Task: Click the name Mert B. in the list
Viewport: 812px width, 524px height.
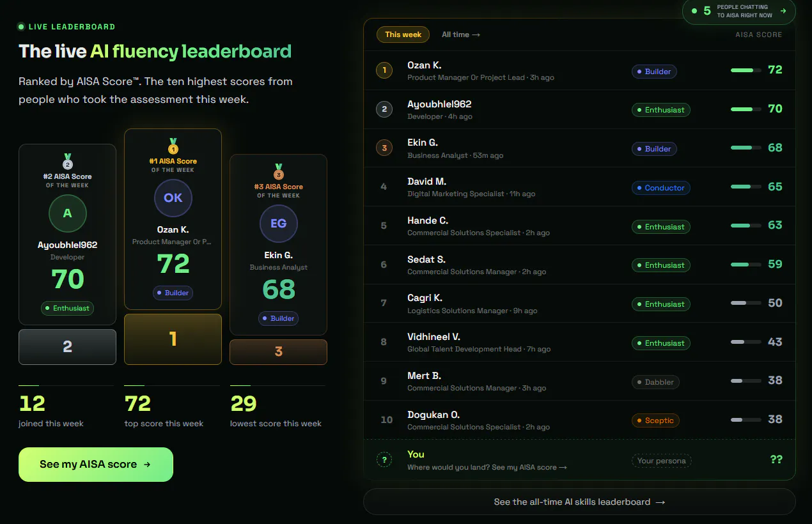Action: point(424,376)
